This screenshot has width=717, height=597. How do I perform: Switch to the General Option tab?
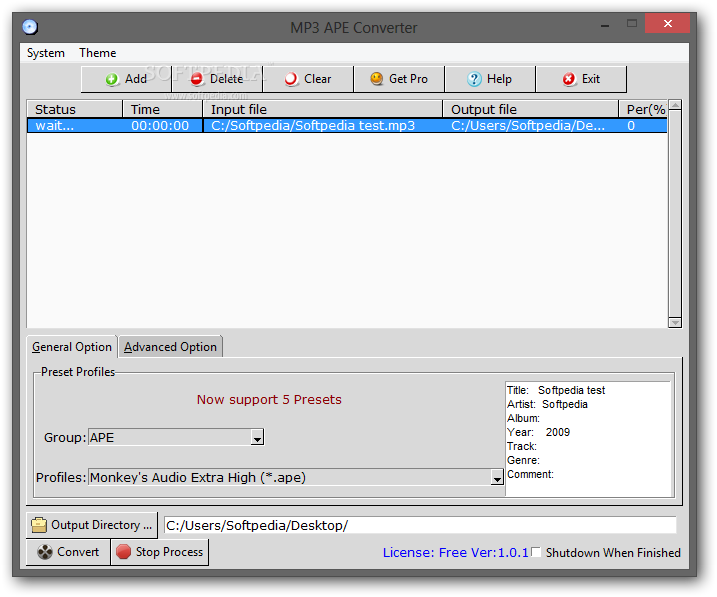pyautogui.click(x=72, y=347)
